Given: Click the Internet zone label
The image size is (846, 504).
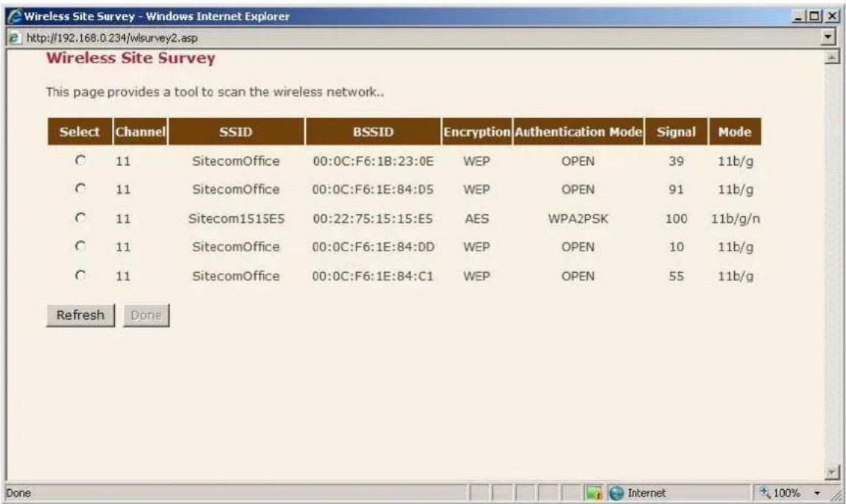Looking at the screenshot, I should [x=646, y=493].
